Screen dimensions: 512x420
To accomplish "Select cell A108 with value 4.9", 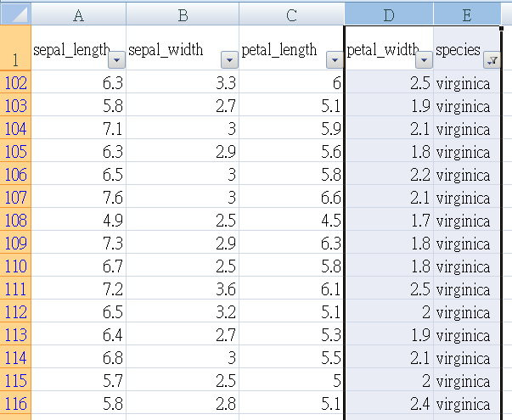I will (x=79, y=219).
